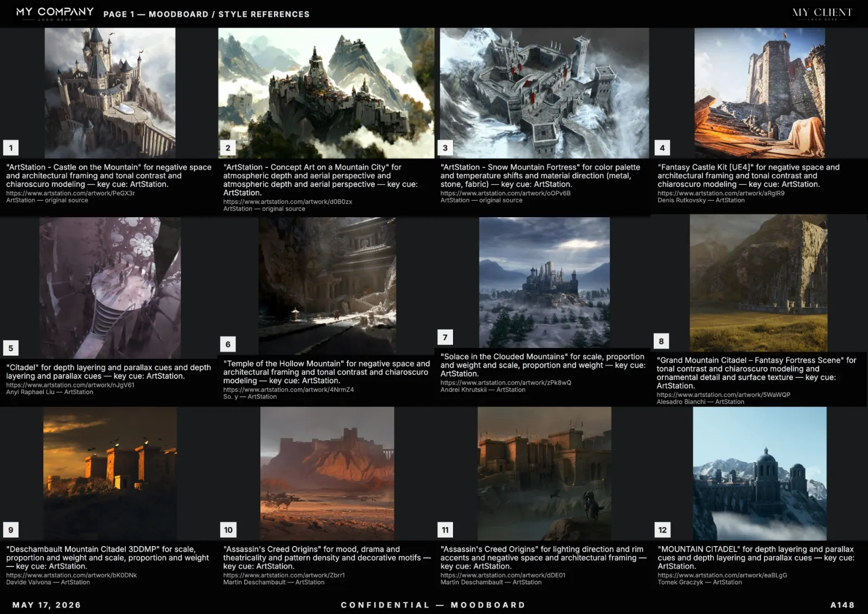Open the Castle on the Mountain thumbnail
The height and width of the screenshot is (614, 868).
click(x=110, y=93)
